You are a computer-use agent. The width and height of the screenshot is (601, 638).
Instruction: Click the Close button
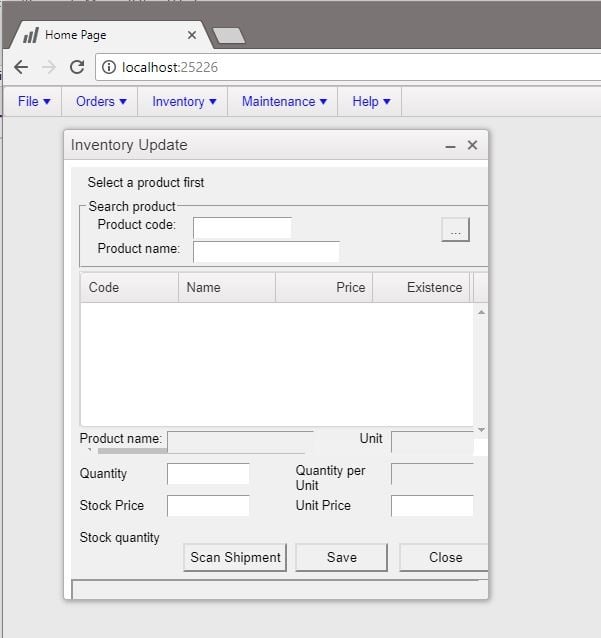click(445, 557)
